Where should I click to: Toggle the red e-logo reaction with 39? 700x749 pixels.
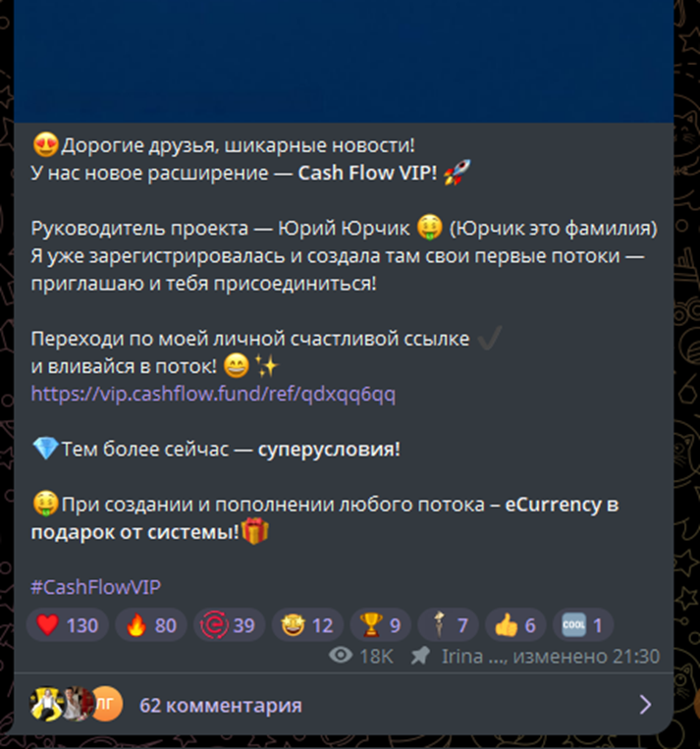tap(230, 624)
